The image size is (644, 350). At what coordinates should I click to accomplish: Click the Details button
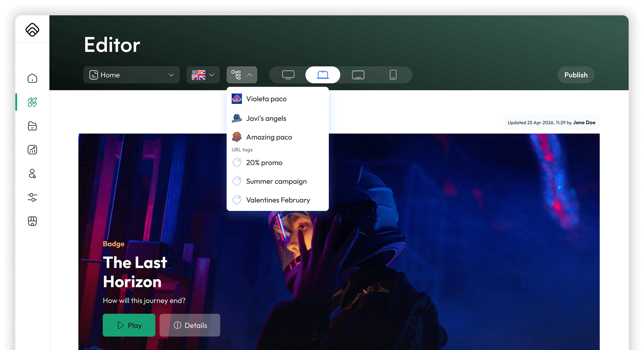coord(190,325)
